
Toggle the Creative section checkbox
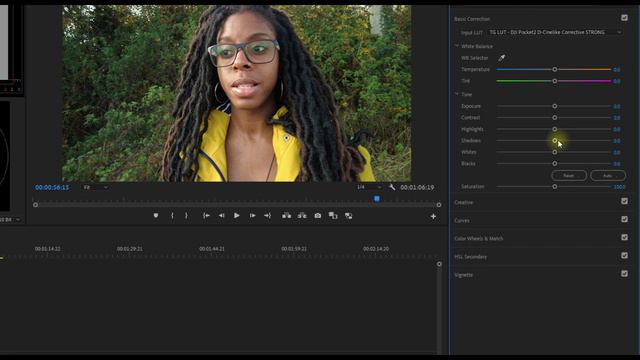click(624, 201)
